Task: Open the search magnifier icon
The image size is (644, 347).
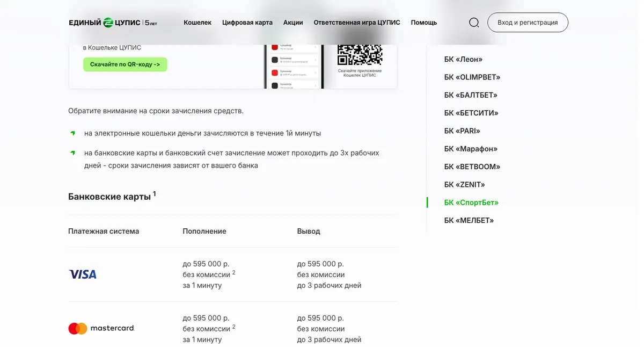Action: tap(474, 23)
